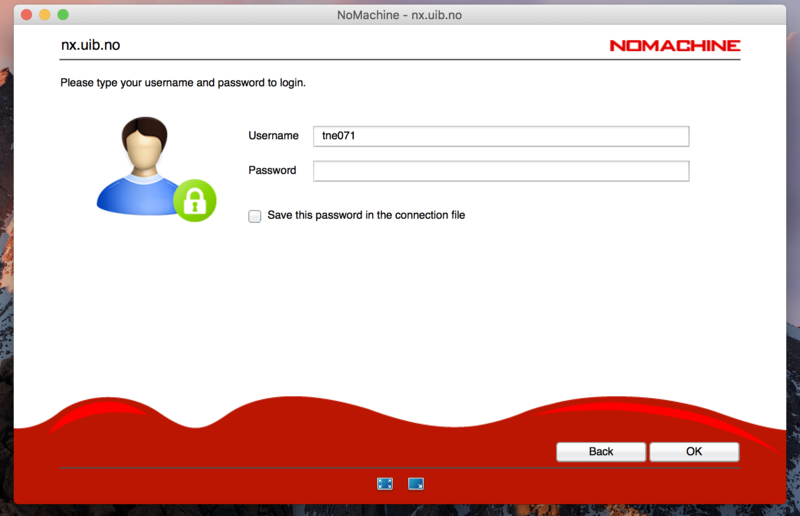The image size is (800, 516).
Task: Minimize the window using yellow button
Action: [44, 15]
